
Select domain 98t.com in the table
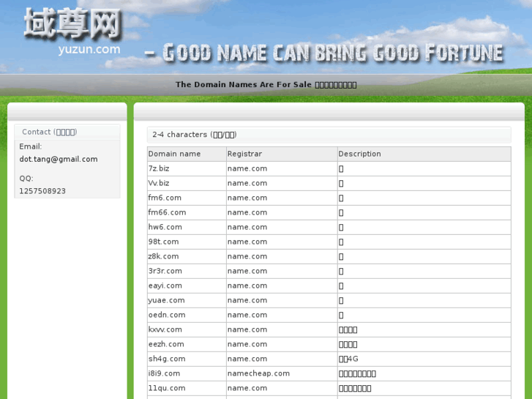[x=163, y=242]
